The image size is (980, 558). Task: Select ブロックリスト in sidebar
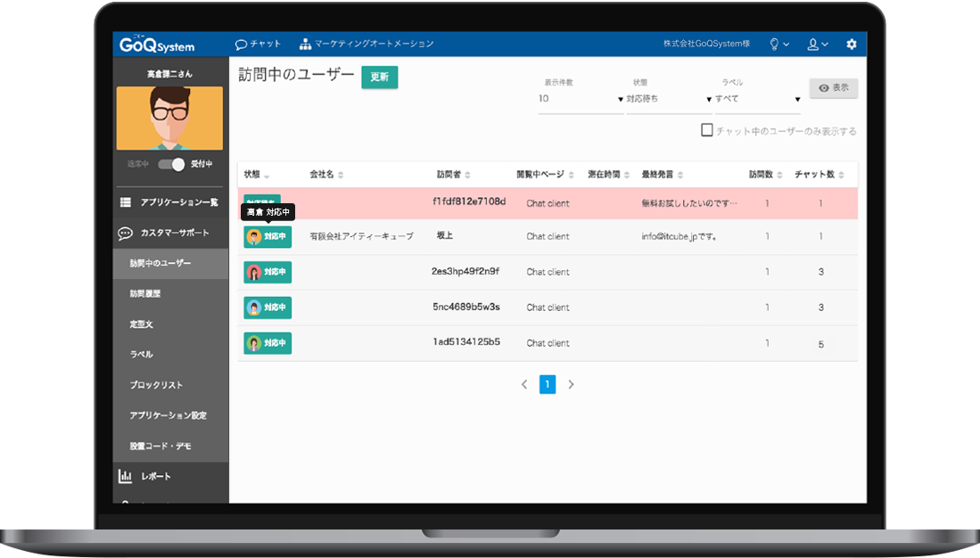tap(156, 384)
